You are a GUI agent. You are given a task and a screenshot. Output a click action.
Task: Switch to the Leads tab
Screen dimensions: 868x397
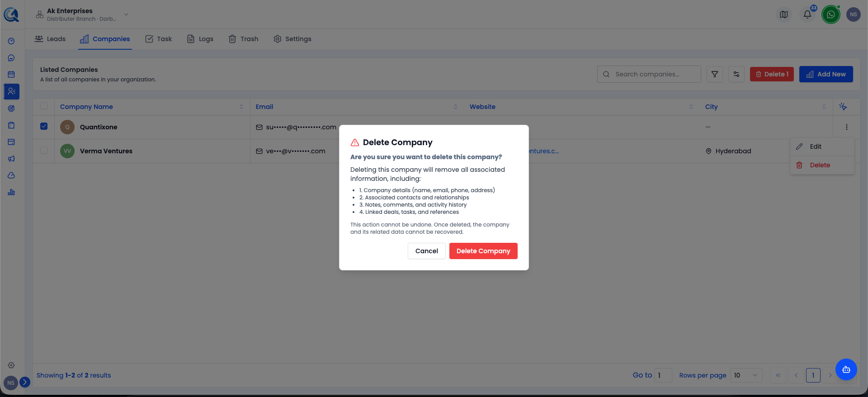[50, 39]
